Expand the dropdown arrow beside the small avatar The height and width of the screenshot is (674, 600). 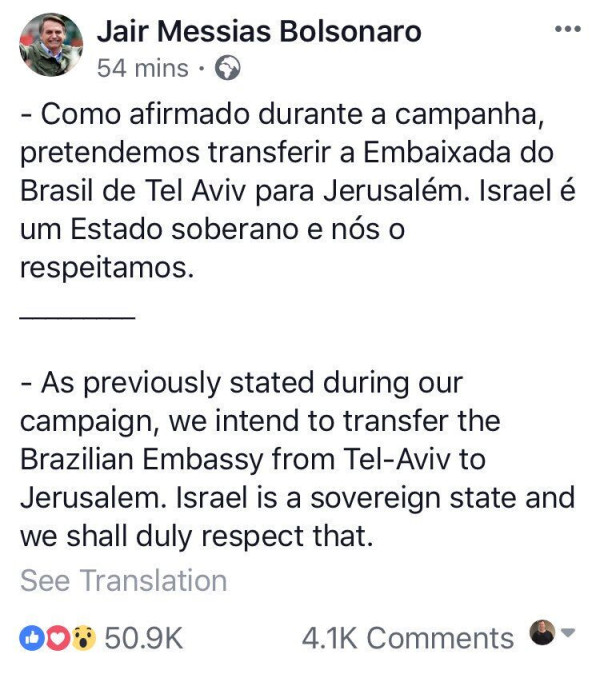click(568, 634)
